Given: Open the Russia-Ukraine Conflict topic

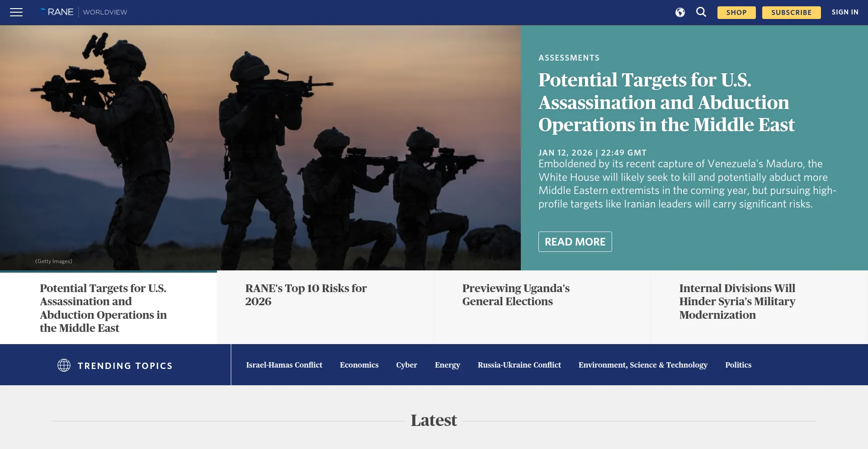Looking at the screenshot, I should pyautogui.click(x=519, y=365).
